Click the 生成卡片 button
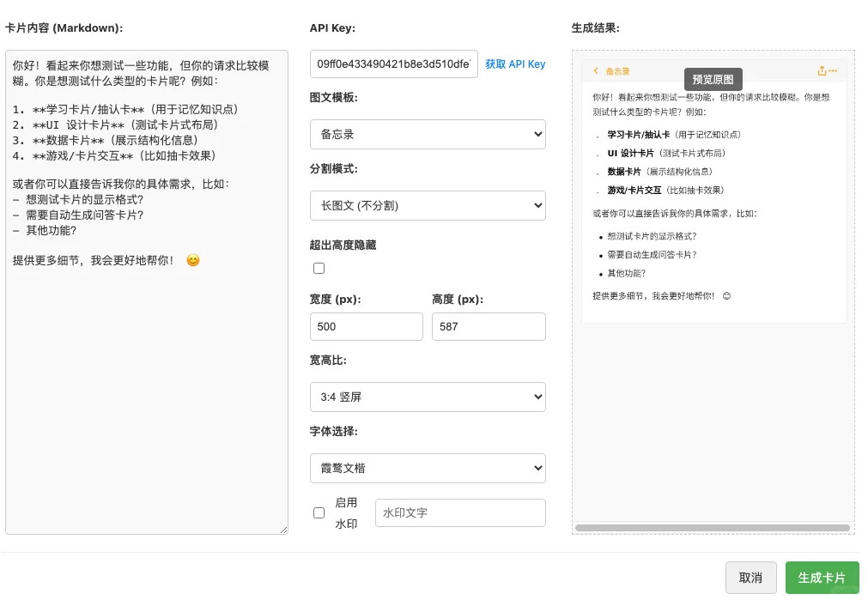The image size is (868, 606). (x=822, y=578)
